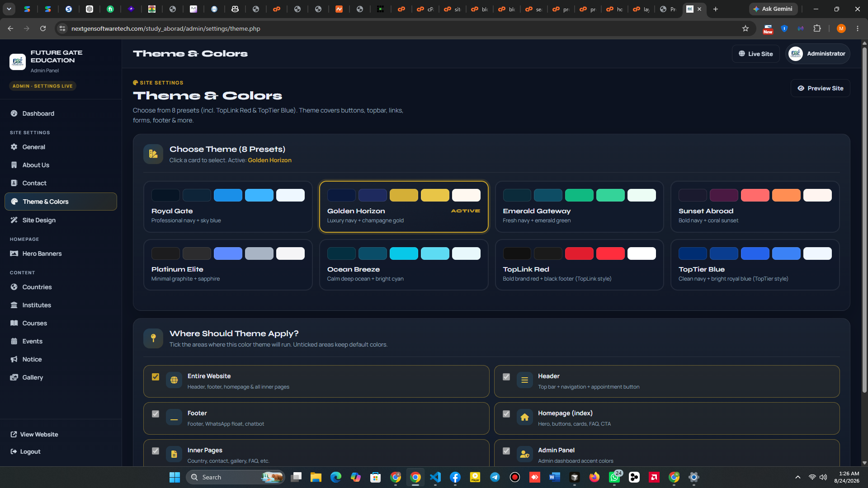The width and height of the screenshot is (868, 488).
Task: Expand the Chrome tab search dropdown
Action: [x=9, y=9]
